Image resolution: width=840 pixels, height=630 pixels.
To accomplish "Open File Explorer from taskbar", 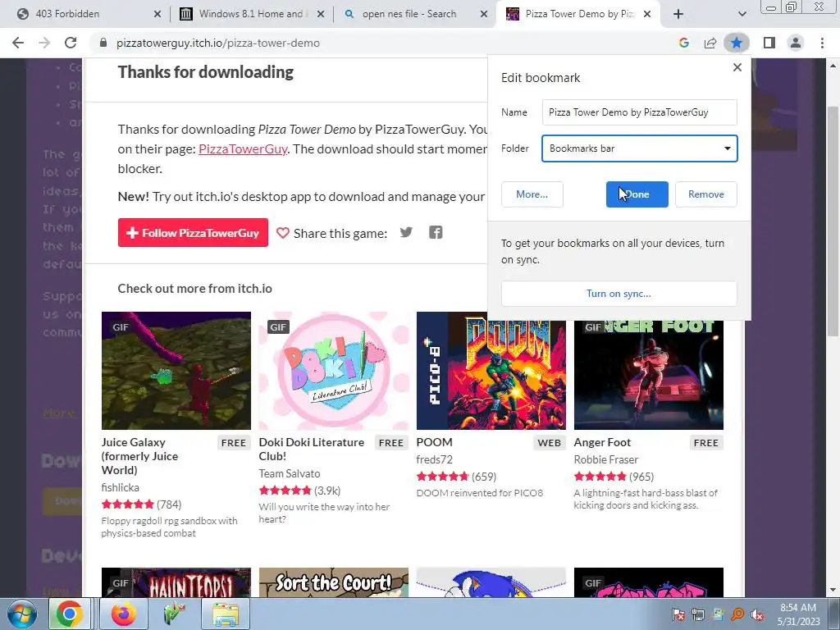I will (226, 614).
